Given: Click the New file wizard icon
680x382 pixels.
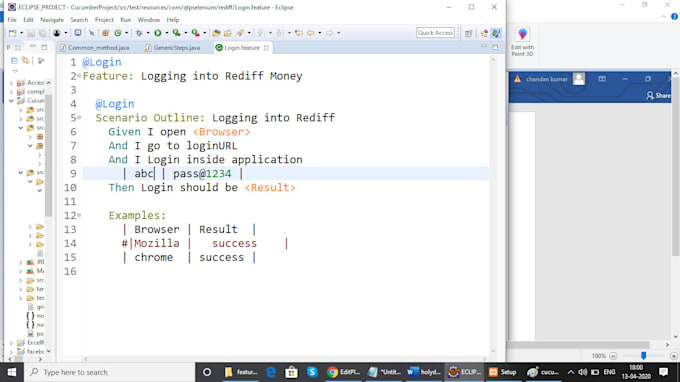Looking at the screenshot, I should click(x=12, y=33).
